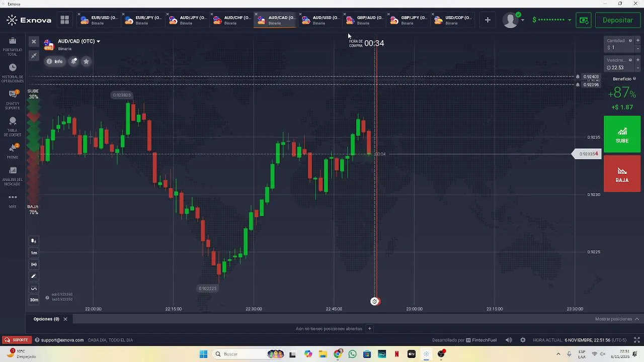Open the AUD/CAD Info button
This screenshot has height=362, width=644.
[x=54, y=61]
